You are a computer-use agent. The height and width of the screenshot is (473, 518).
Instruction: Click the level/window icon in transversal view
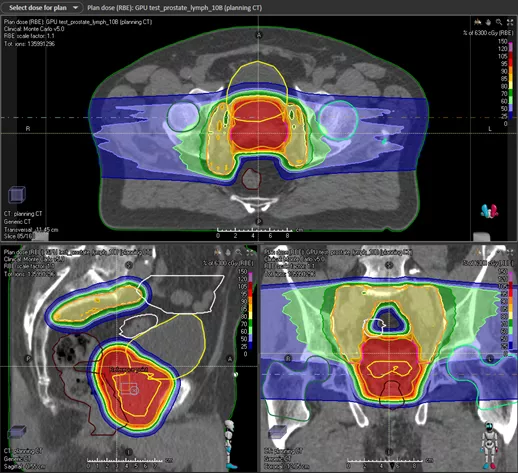pyautogui.click(x=478, y=22)
